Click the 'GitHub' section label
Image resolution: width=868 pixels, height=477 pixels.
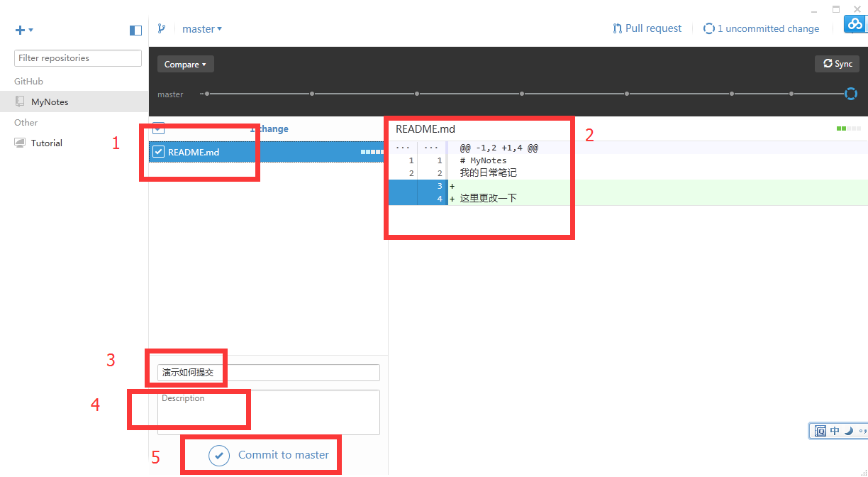click(x=28, y=82)
